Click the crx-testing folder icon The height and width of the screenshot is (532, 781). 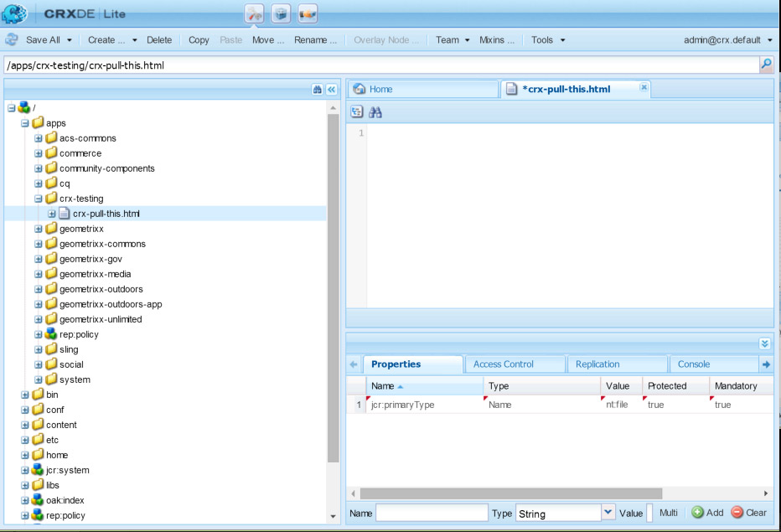51,199
